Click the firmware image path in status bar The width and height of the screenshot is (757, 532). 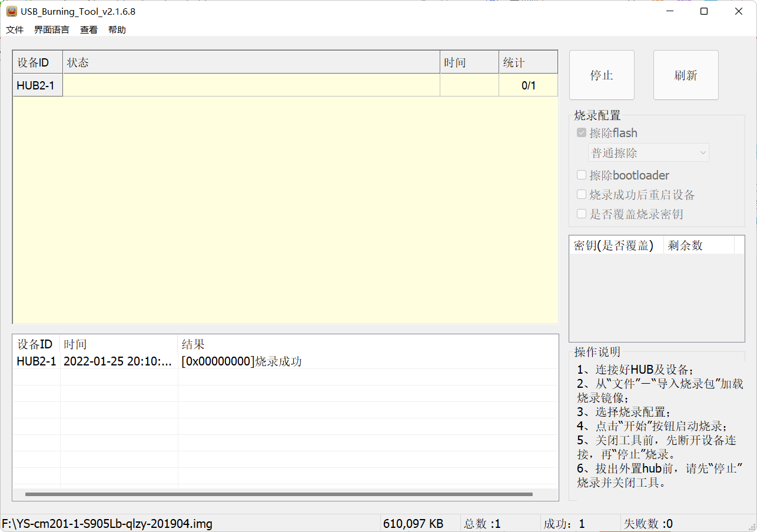coord(105,523)
